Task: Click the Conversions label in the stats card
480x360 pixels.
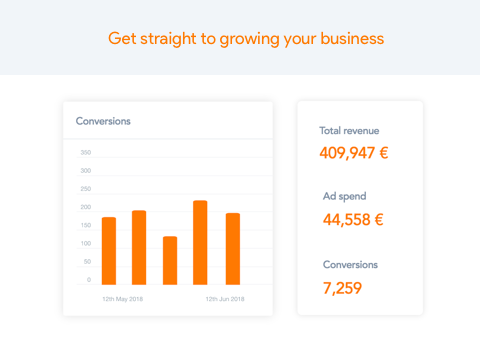Action: point(350,265)
